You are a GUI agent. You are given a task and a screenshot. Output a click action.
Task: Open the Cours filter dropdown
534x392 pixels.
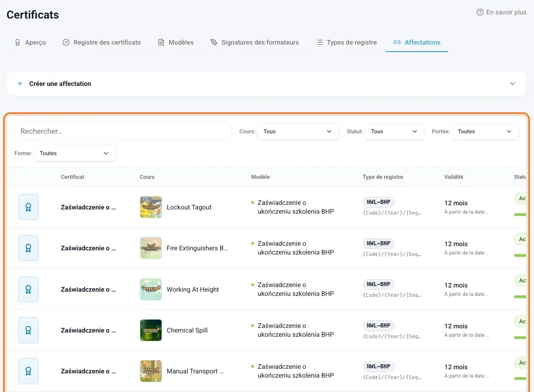pos(298,131)
